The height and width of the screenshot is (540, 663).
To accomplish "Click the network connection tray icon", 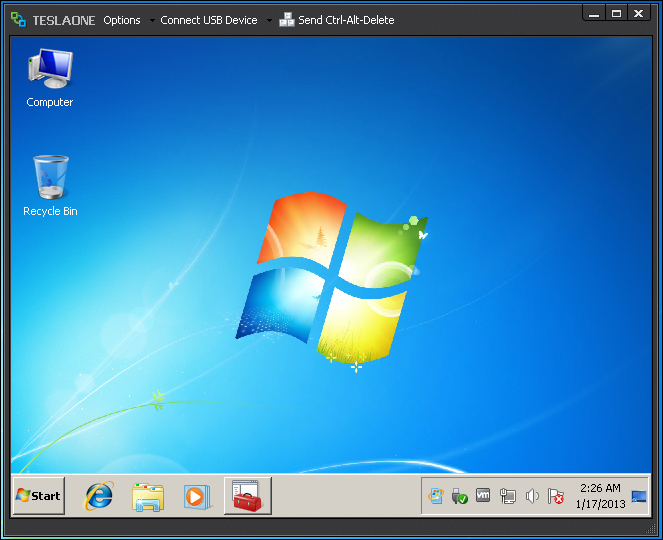I will click(x=507, y=496).
